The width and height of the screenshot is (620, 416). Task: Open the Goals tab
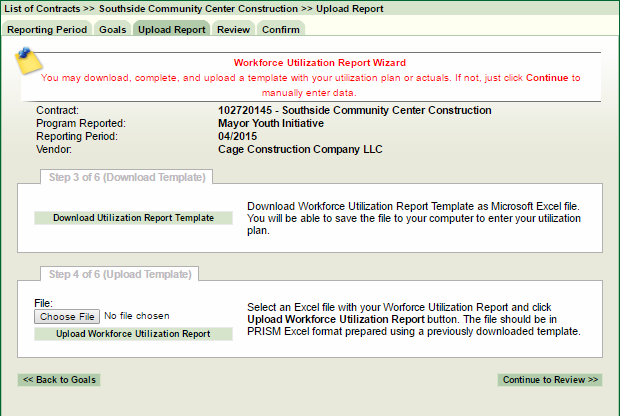112,29
